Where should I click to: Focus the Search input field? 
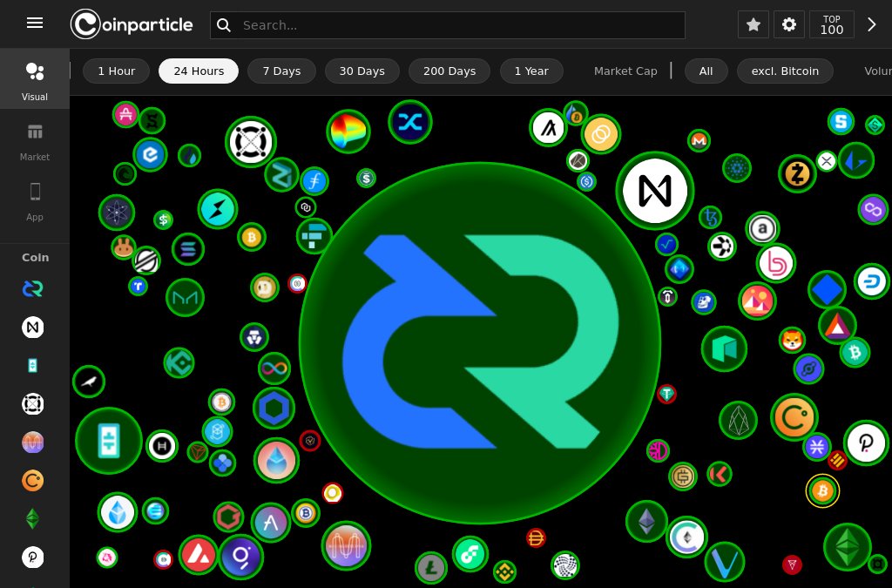[447, 25]
